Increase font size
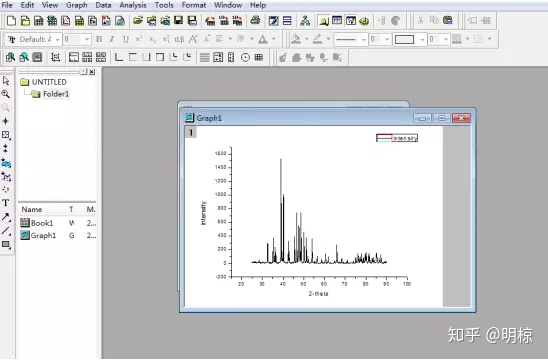The image size is (548, 360). (x=193, y=39)
